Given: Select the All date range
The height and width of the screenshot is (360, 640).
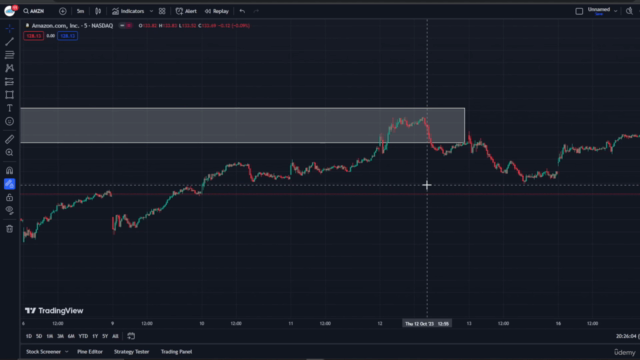Looking at the screenshot, I should point(115,336).
